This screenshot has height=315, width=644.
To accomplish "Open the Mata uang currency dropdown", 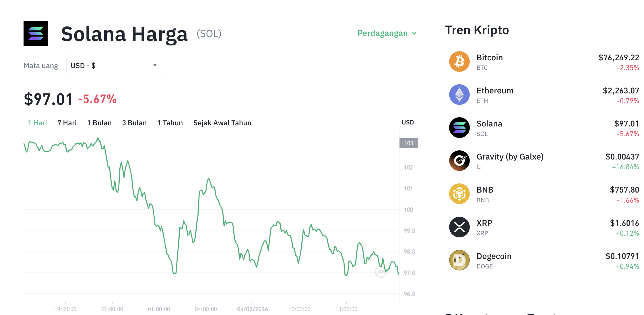I will coord(114,65).
